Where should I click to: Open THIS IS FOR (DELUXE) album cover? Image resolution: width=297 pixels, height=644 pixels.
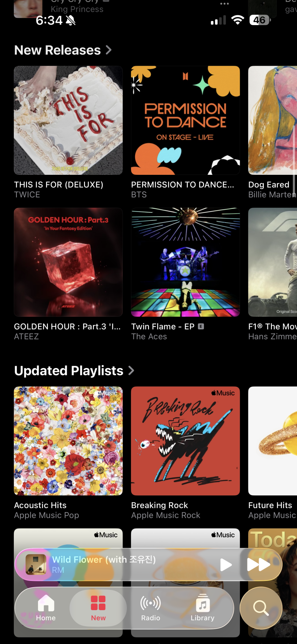click(68, 120)
